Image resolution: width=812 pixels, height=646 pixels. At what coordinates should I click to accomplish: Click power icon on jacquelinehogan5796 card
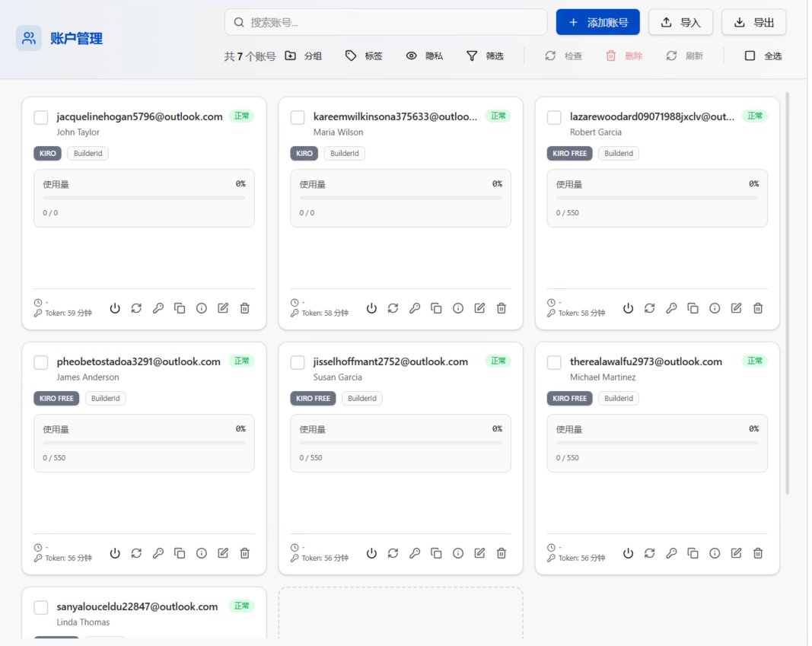point(115,308)
